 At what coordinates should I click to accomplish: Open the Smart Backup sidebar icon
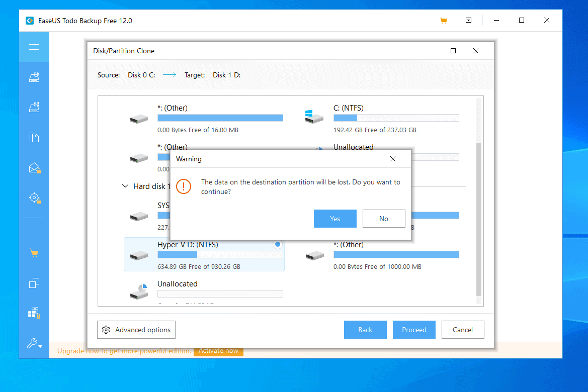coord(35,198)
